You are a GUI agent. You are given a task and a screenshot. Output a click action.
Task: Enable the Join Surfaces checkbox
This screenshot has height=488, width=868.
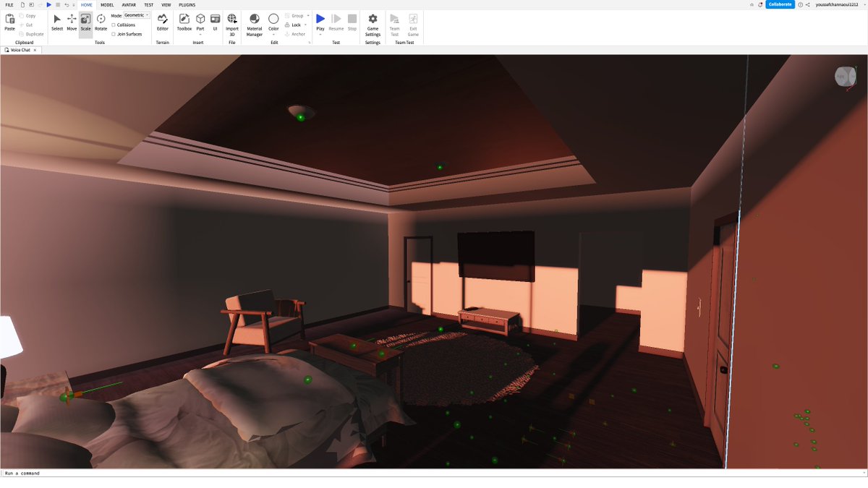[114, 34]
